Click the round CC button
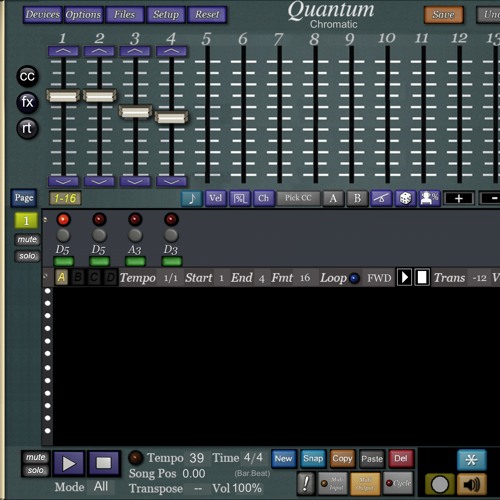 click(27, 76)
